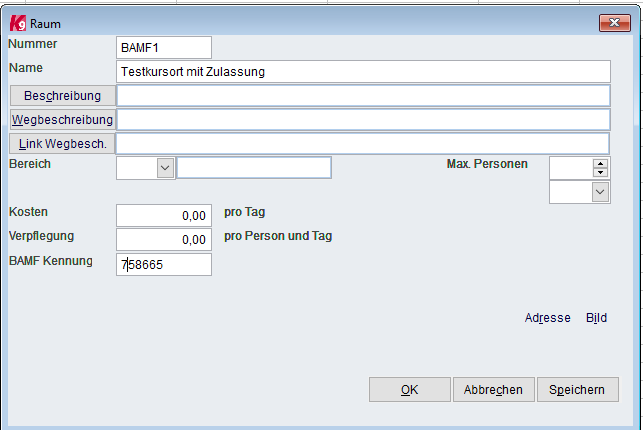The width and height of the screenshot is (643, 430).
Task: Open the Adresse link
Action: coord(547,318)
